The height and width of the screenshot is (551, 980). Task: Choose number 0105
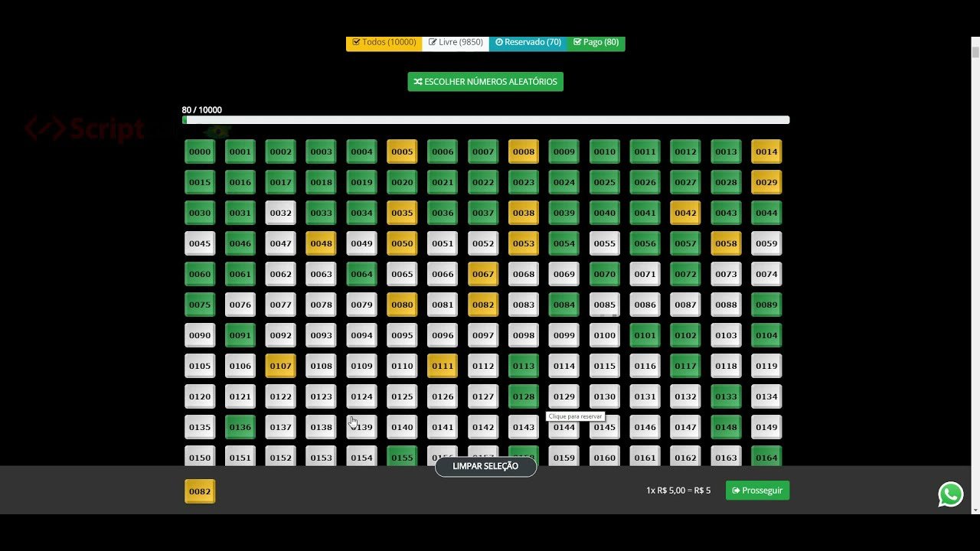pos(200,366)
